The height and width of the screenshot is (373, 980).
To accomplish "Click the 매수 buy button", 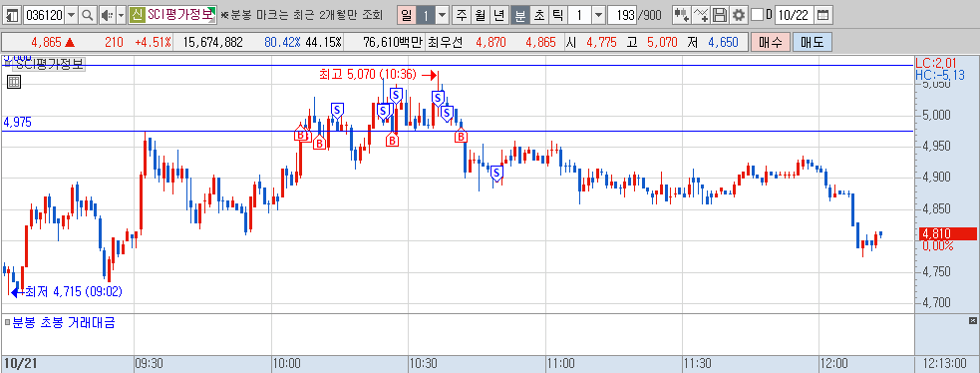I will (x=770, y=43).
